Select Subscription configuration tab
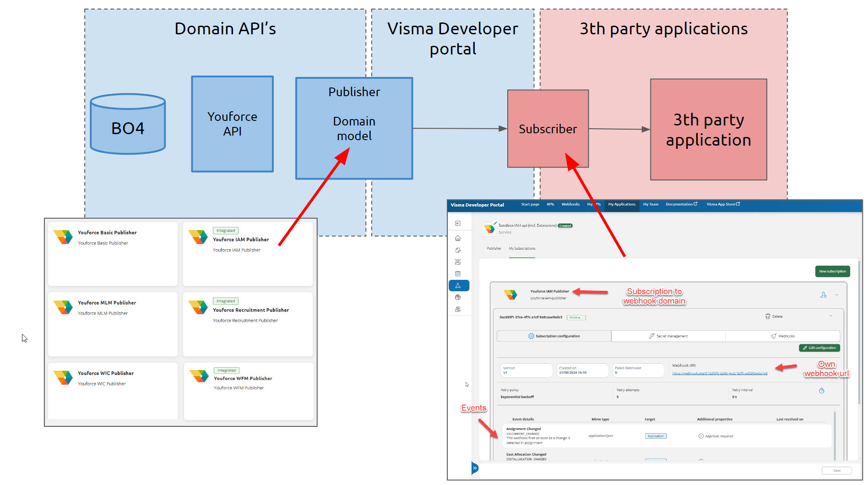Screen dimensions: 868x485 pos(554,336)
